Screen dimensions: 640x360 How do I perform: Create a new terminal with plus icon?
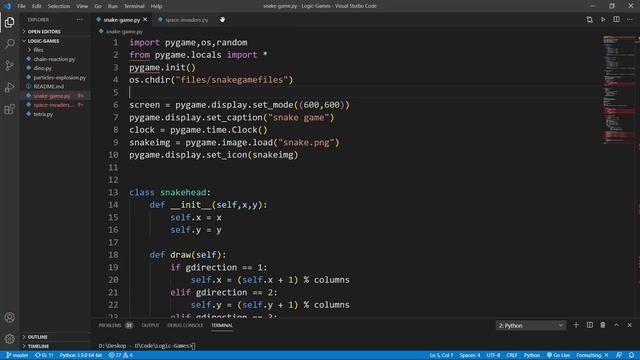pos(576,325)
